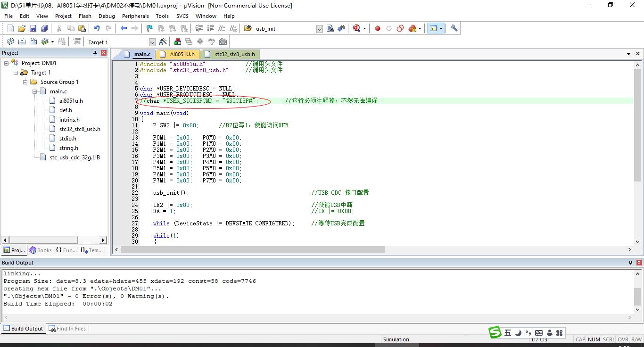Select stc_usb_cdc_32g.LIB in the project tree

pyautogui.click(x=74, y=157)
